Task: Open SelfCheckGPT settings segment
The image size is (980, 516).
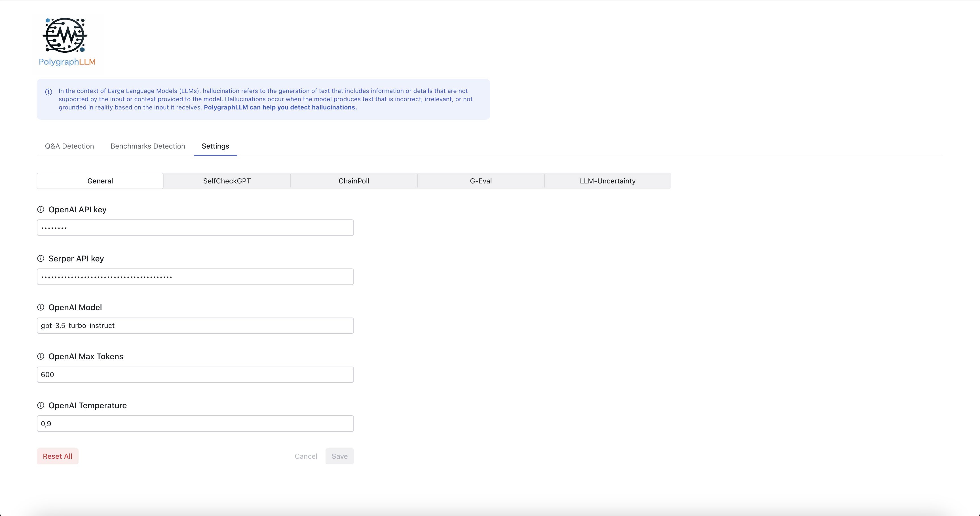Action: 227,181
